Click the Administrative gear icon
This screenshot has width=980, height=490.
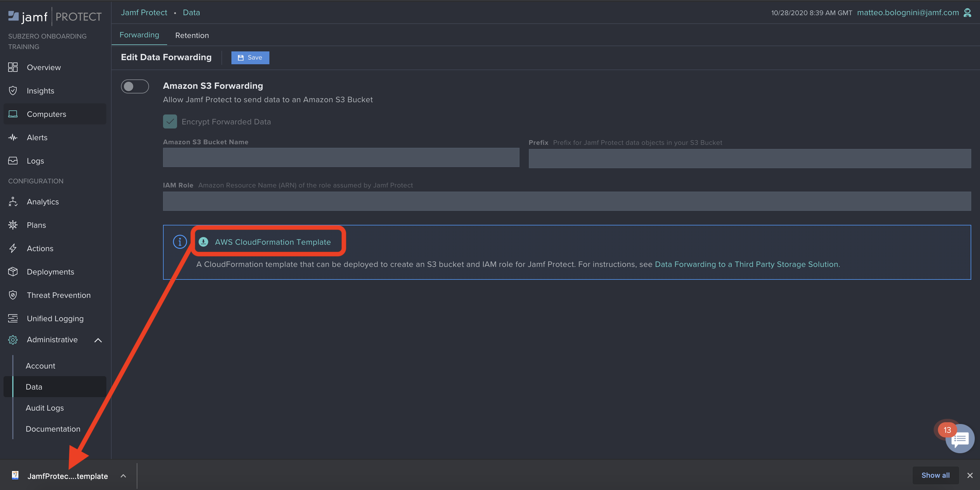click(13, 340)
